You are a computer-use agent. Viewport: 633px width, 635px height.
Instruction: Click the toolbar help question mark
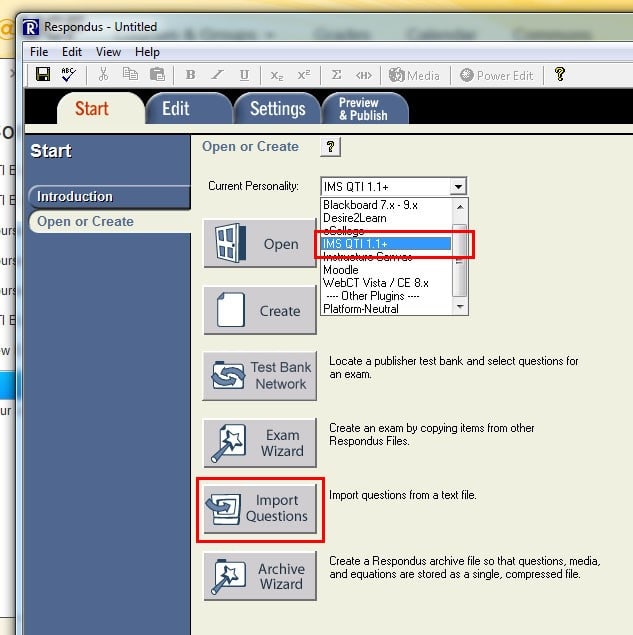pos(560,75)
